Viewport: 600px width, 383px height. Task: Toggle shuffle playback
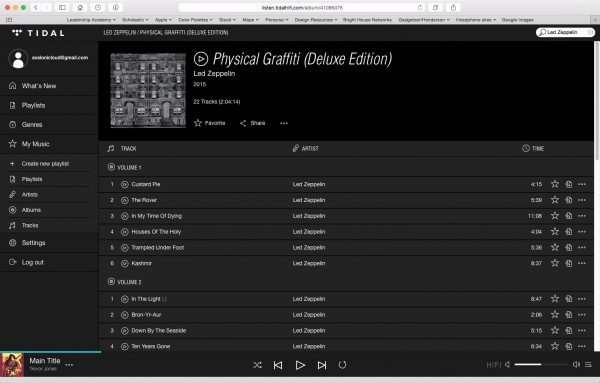258,365
